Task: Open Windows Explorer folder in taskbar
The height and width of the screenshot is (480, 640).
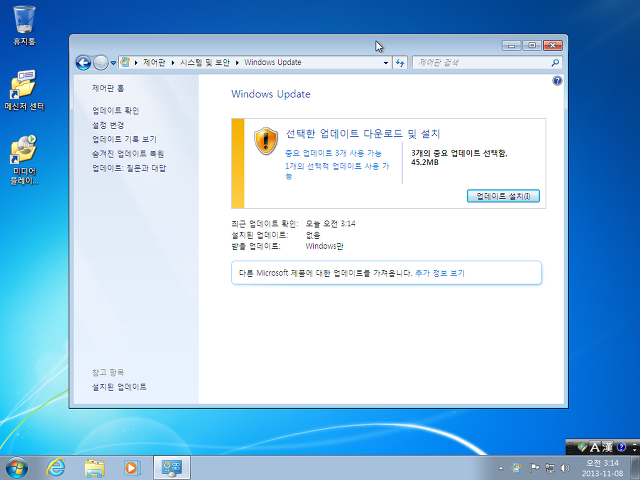Action: tap(94, 468)
